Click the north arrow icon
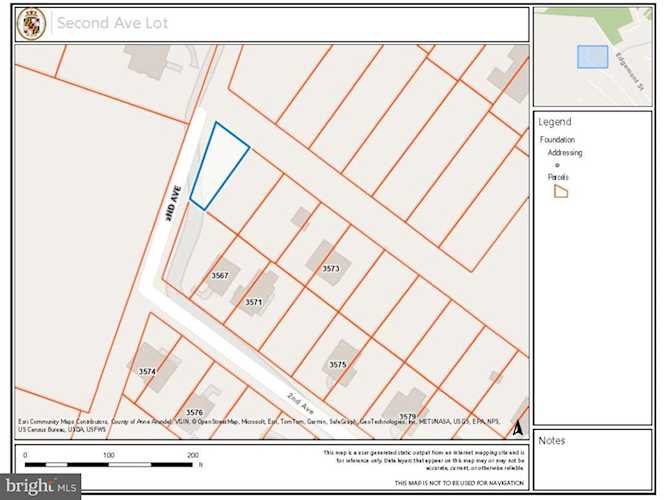Image resolution: width=667 pixels, height=500 pixels. pyautogui.click(x=518, y=428)
